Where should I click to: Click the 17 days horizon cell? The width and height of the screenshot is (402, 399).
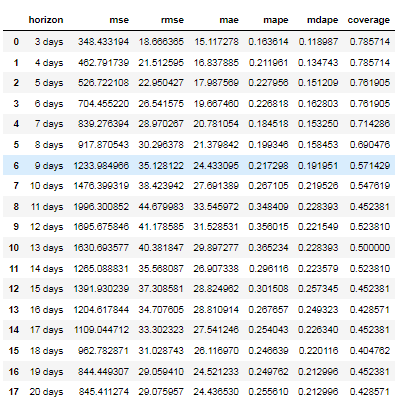pos(46,330)
